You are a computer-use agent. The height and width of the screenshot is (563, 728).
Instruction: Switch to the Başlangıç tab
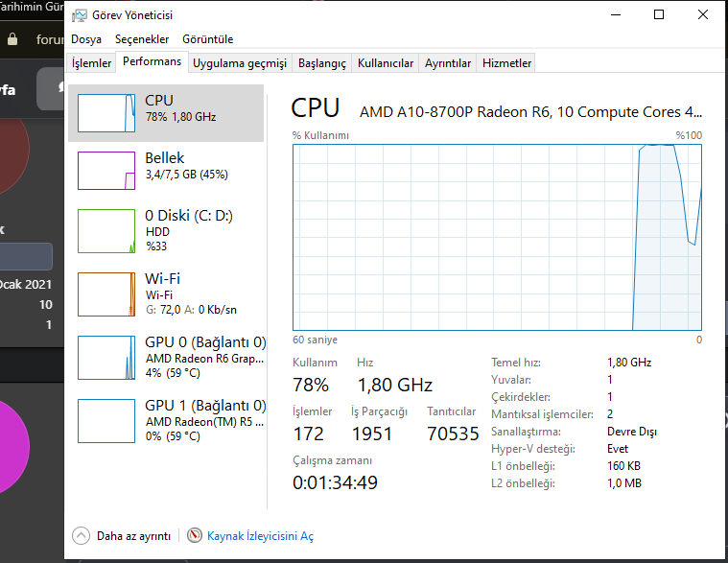pyautogui.click(x=322, y=63)
